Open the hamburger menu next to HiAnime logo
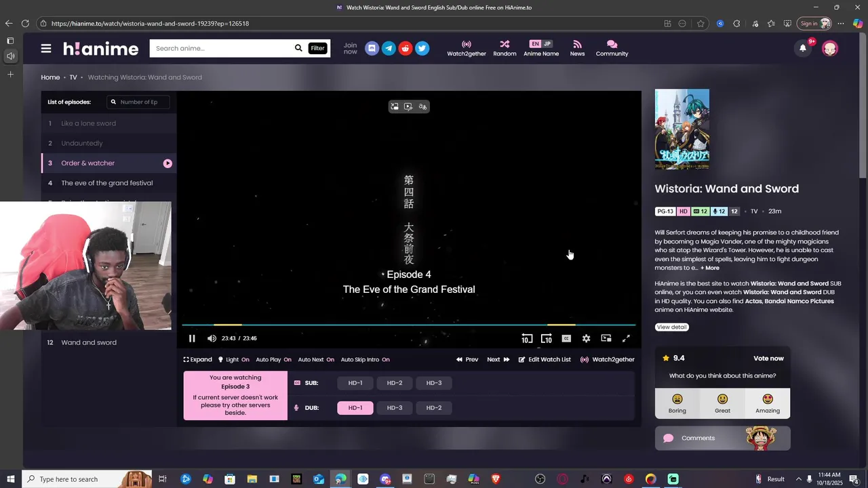Screen dimensions: 868x488 point(46,48)
